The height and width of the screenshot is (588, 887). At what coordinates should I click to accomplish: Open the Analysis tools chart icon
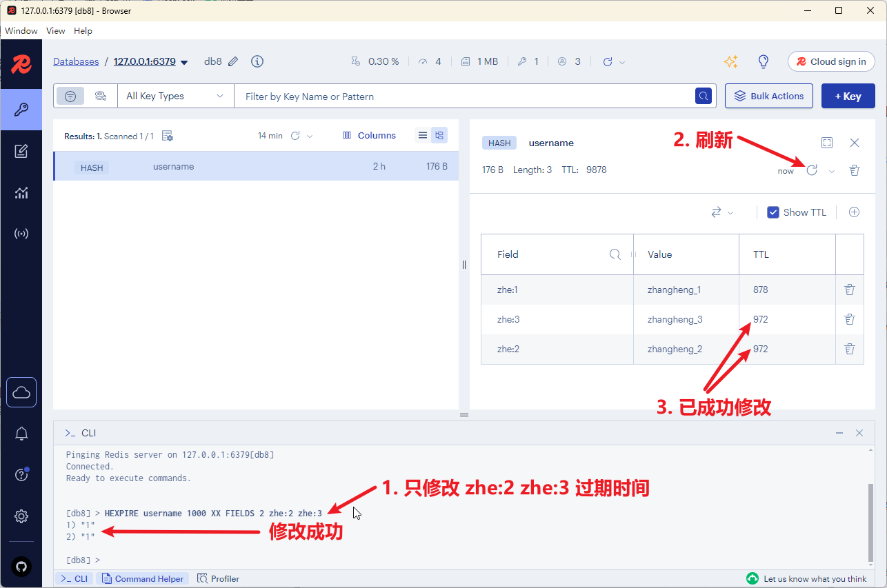21,192
